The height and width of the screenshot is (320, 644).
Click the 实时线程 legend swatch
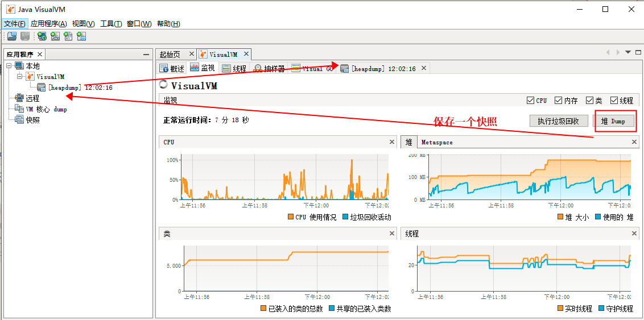point(560,308)
